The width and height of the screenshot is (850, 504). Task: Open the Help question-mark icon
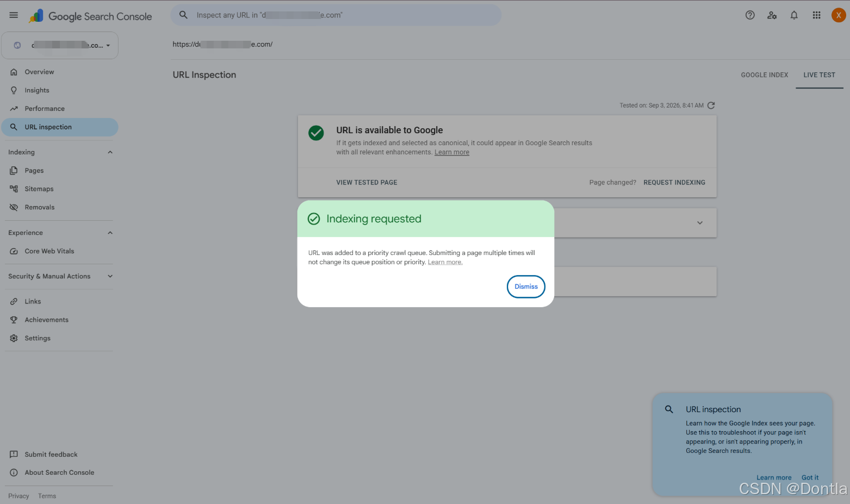click(750, 15)
